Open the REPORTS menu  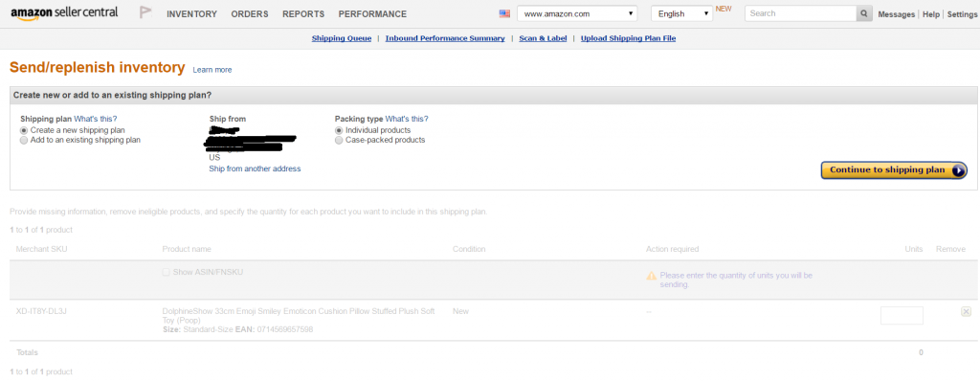[x=303, y=13]
